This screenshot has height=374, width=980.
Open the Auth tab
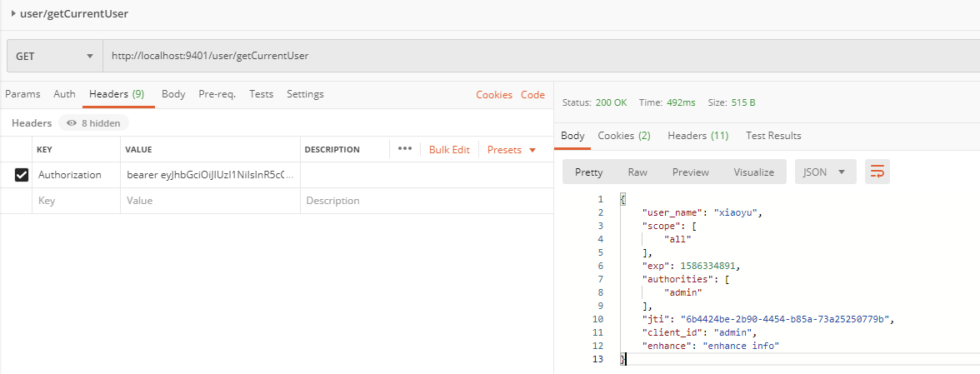tap(64, 94)
